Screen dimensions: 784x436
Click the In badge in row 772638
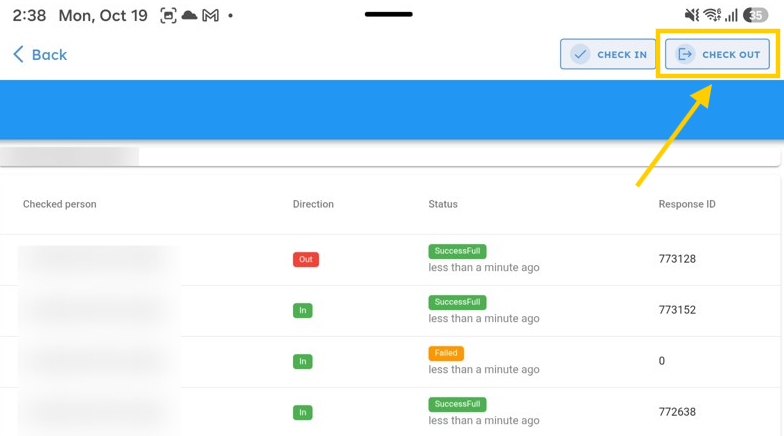(x=302, y=412)
